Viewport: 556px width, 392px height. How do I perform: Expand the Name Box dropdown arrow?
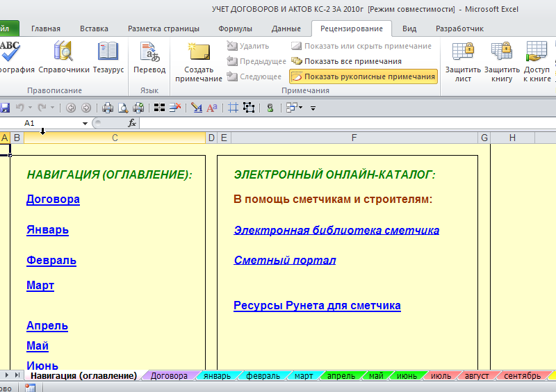[85, 123]
